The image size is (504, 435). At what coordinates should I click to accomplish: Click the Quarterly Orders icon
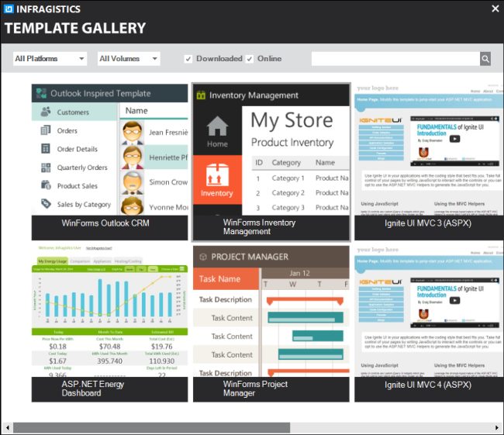(x=46, y=167)
